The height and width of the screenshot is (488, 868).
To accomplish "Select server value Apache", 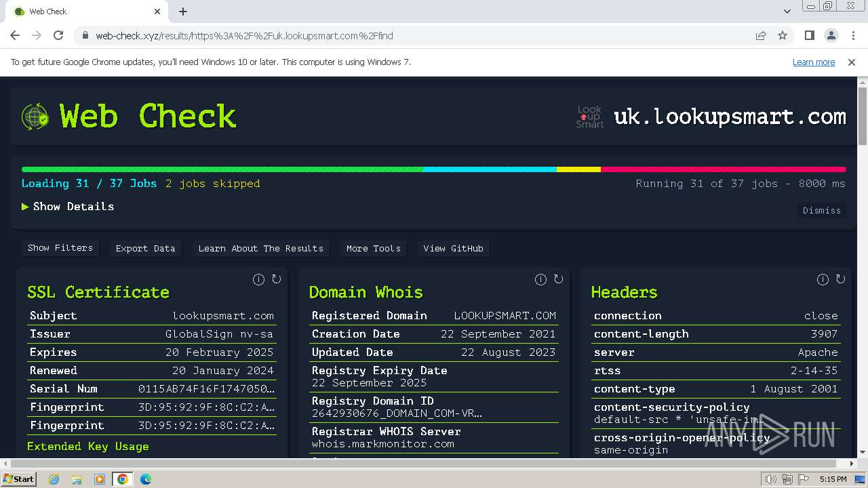I will click(818, 352).
